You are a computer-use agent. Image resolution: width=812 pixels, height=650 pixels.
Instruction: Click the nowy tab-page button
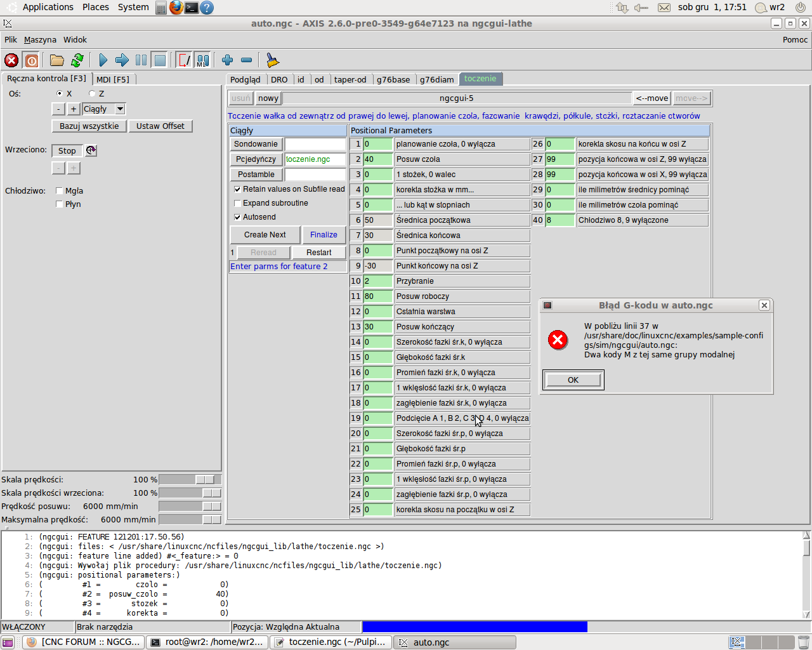click(x=268, y=98)
